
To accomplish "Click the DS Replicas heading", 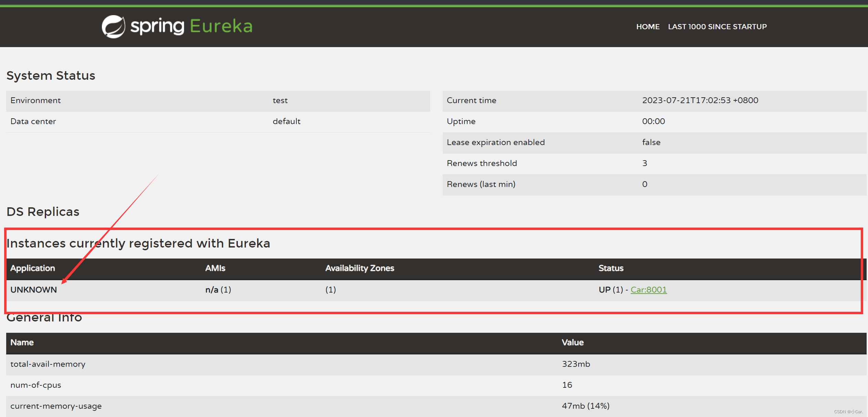I will [x=43, y=212].
